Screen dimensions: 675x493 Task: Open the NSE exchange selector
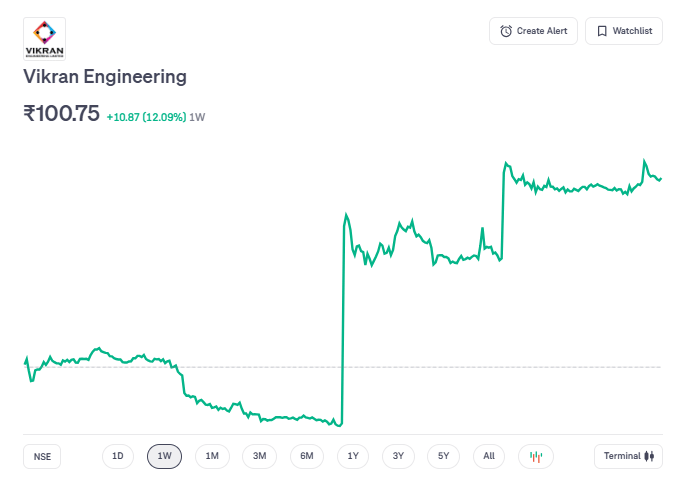coord(42,456)
